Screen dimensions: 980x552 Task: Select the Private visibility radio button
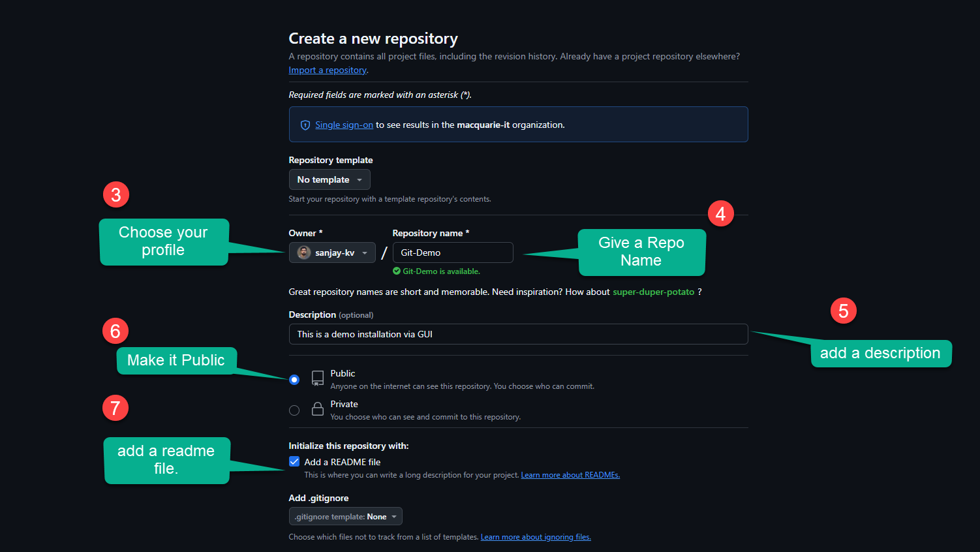point(294,410)
